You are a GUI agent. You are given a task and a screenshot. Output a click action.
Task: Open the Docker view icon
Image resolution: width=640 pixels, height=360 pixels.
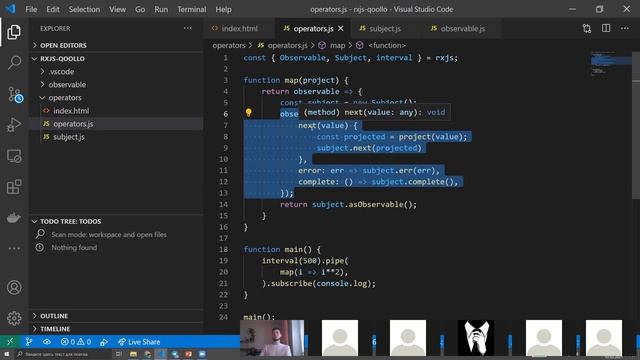point(14,217)
